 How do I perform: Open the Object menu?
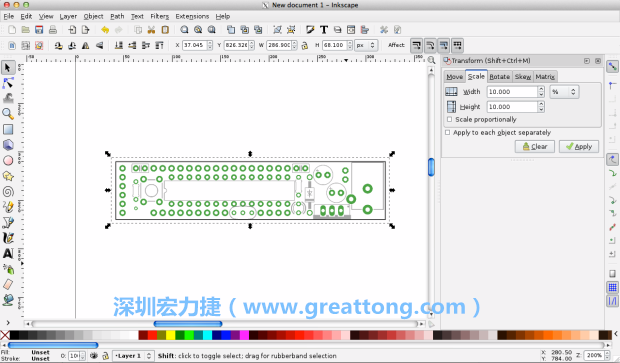(x=93, y=16)
